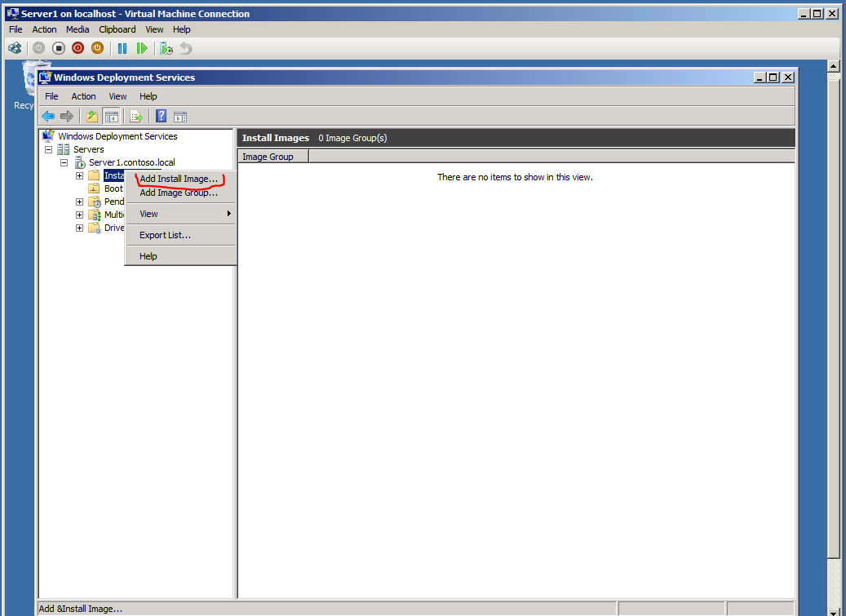Select the Servers tree item label
The image size is (846, 616).
tap(88, 149)
